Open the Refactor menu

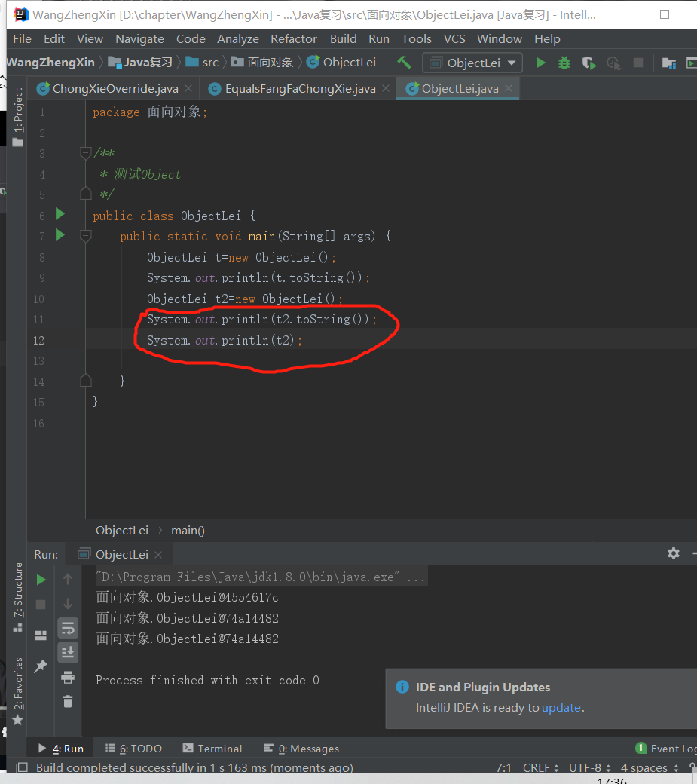(x=294, y=39)
